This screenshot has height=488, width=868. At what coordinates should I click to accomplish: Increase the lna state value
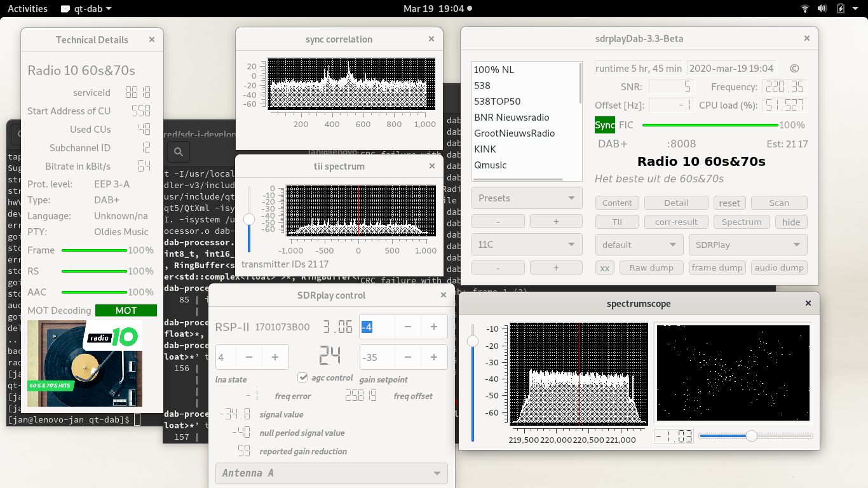pos(275,357)
